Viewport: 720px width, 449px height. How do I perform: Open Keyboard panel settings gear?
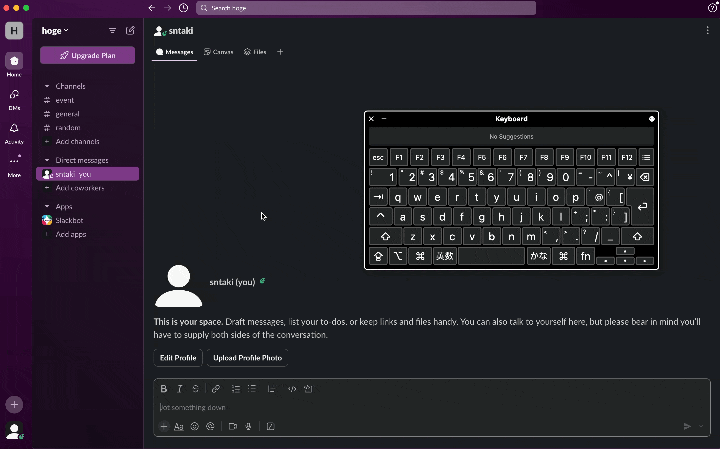coord(652,119)
